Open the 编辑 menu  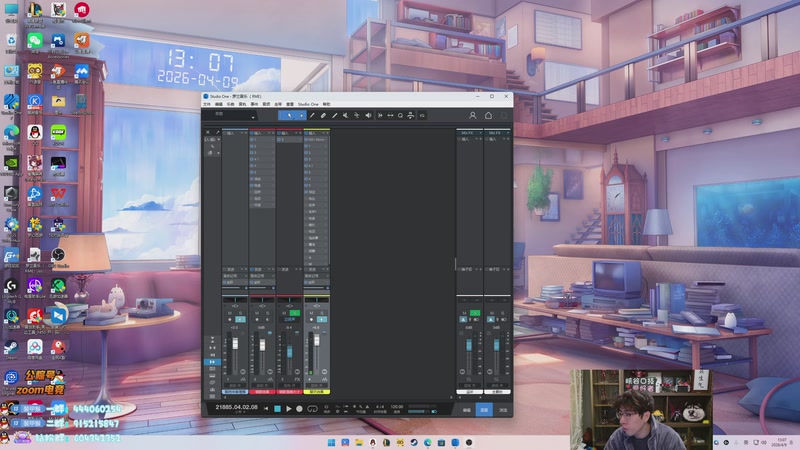218,104
